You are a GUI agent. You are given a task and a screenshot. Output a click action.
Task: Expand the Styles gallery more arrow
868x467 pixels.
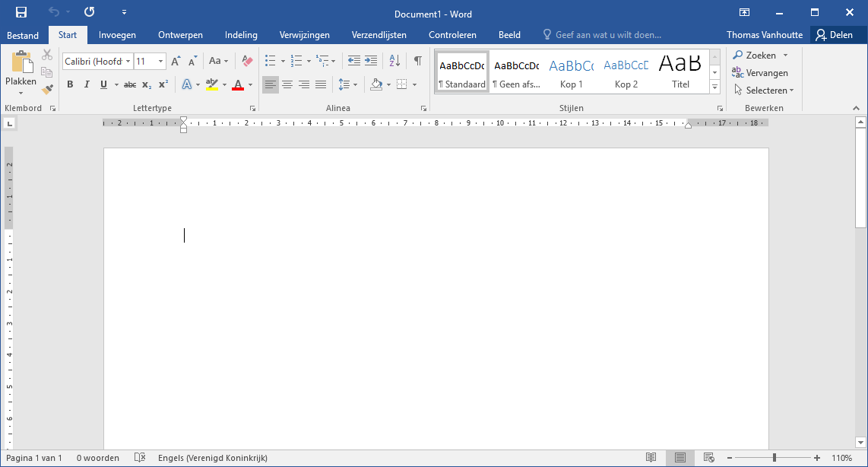[x=714, y=87]
